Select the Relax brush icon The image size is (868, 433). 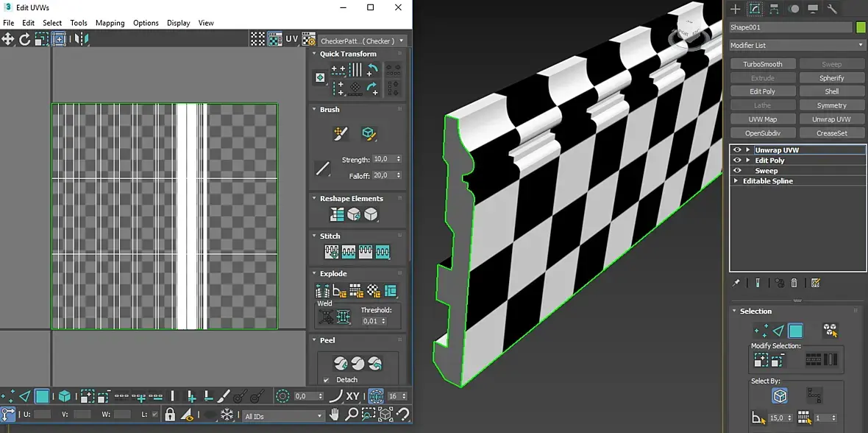[x=369, y=133]
